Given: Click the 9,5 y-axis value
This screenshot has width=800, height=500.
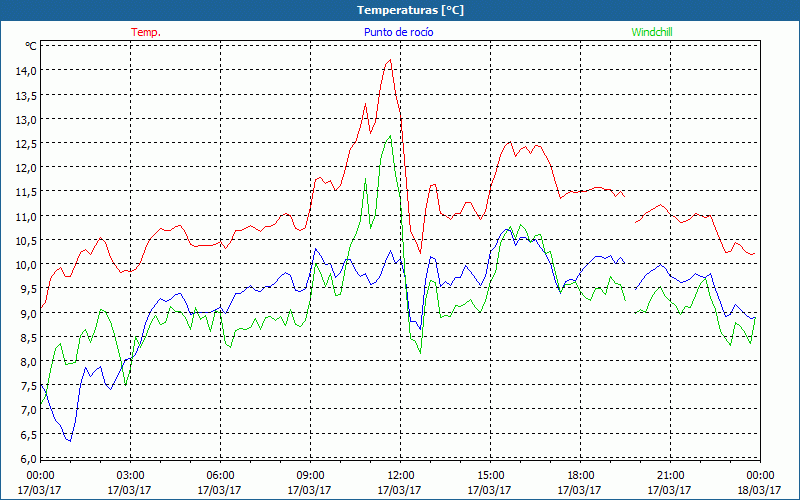Looking at the screenshot, I should [x=29, y=289].
